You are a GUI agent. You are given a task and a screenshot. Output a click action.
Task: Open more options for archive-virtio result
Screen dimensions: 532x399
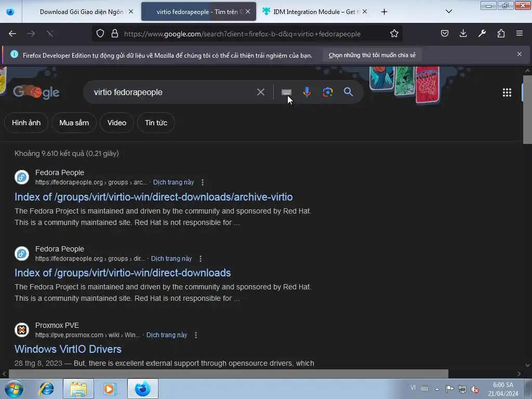(203, 182)
